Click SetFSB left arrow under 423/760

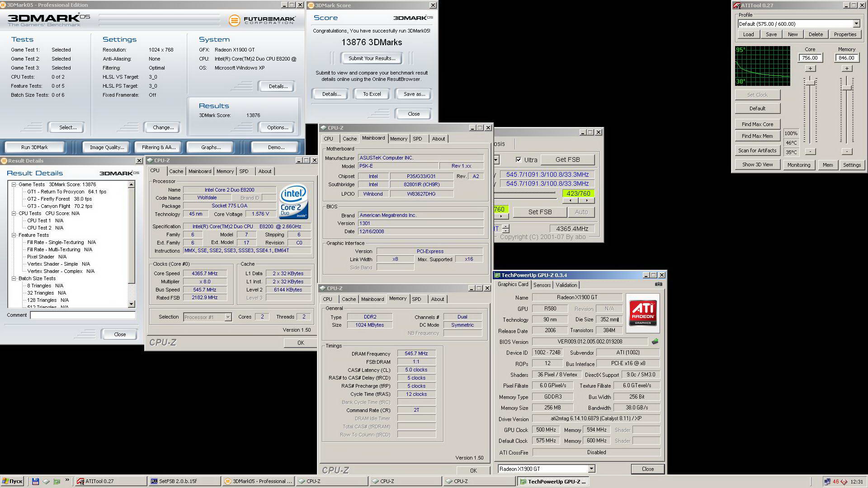click(x=571, y=200)
